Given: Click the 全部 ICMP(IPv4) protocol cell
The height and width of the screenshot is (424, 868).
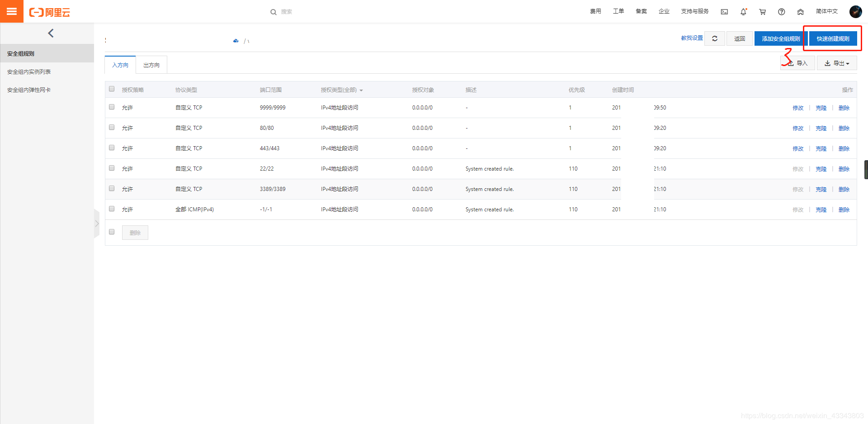Looking at the screenshot, I should 194,210.
